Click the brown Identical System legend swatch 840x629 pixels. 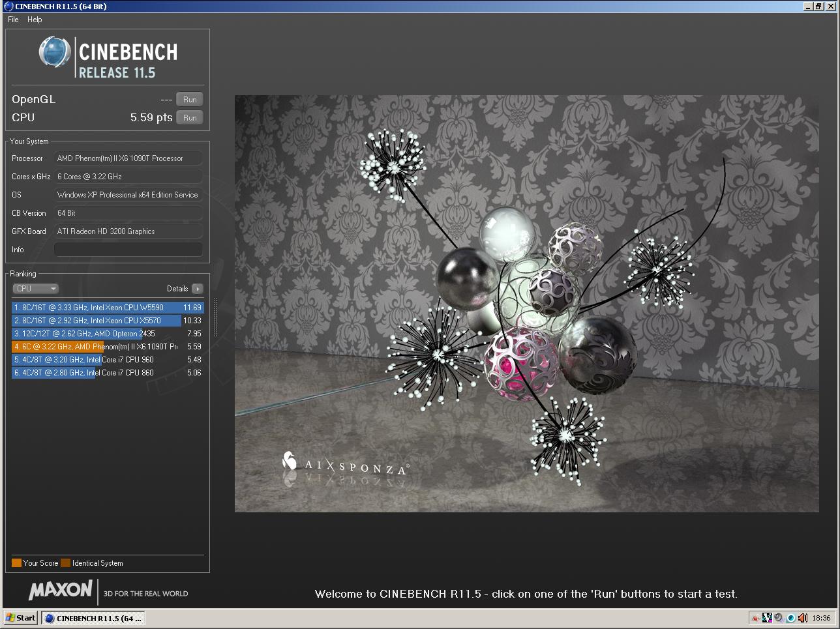[65, 563]
